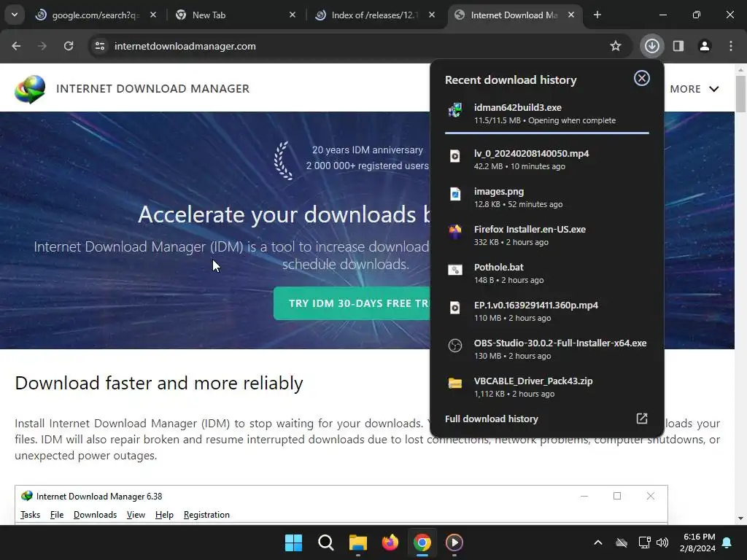Expand the MORE dropdown in site header
747x560 pixels.
tap(694, 89)
